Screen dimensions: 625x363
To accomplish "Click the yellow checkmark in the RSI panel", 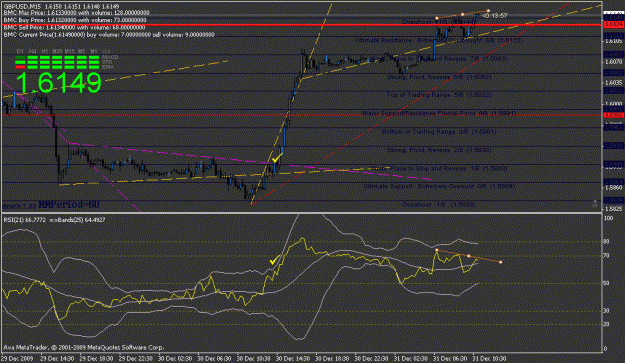I will click(x=275, y=260).
